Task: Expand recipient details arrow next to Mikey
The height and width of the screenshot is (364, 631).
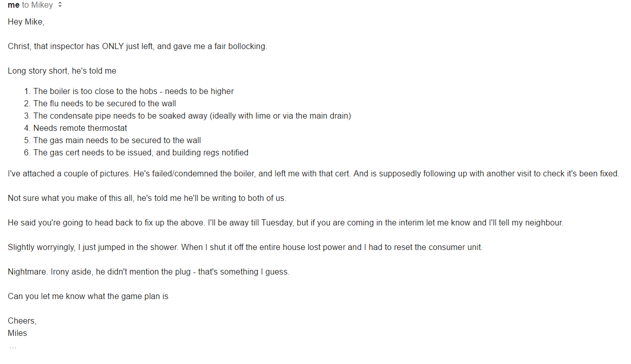Action: [60, 5]
